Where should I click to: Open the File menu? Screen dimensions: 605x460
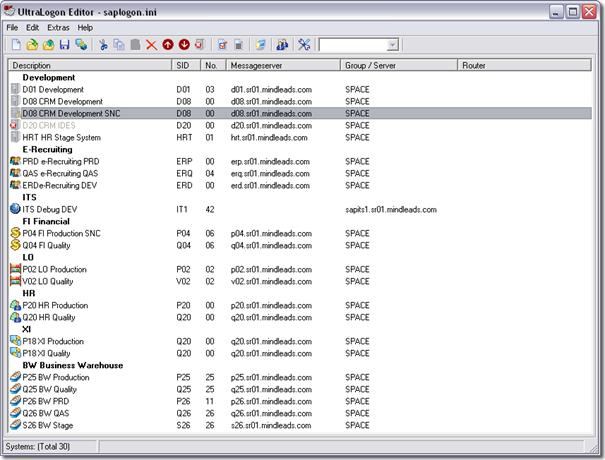tap(12, 27)
